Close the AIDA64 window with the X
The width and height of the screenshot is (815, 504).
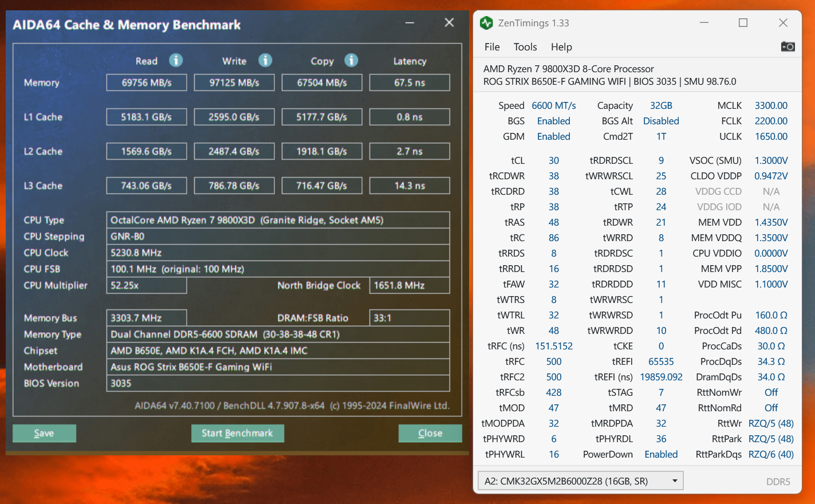[x=450, y=22]
